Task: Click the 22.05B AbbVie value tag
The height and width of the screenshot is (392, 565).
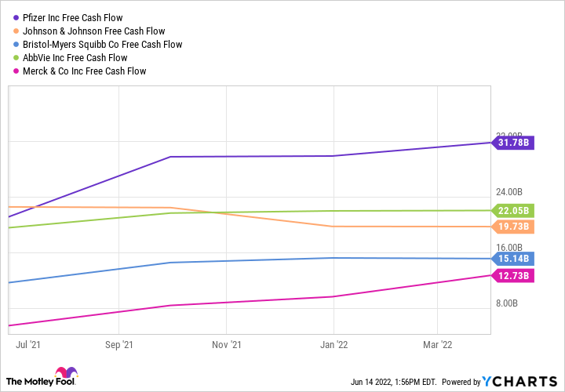Action: pos(514,210)
